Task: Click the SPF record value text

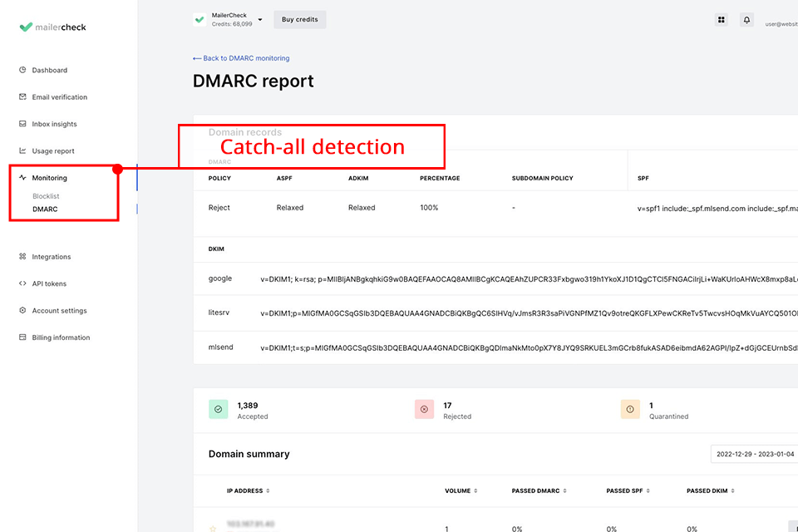Action: (717, 209)
